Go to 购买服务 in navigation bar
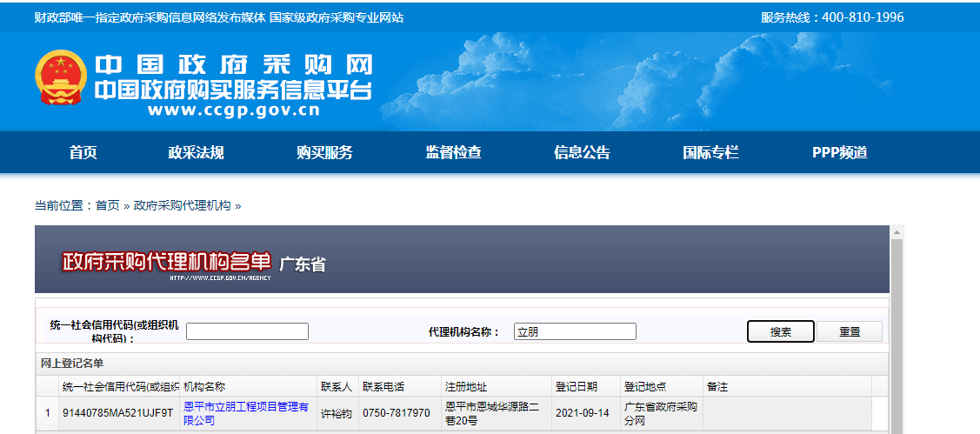Viewport: 980px width, 434px height. click(x=325, y=152)
